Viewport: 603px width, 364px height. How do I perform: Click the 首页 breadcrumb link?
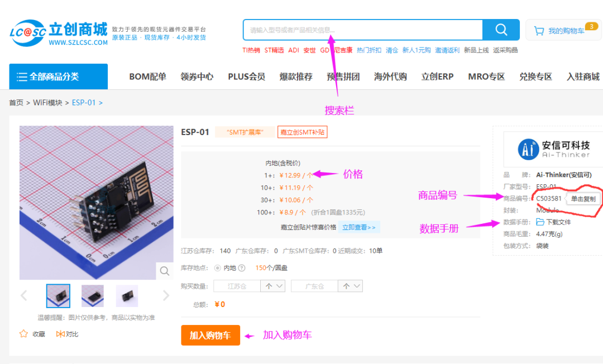pyautogui.click(x=16, y=103)
